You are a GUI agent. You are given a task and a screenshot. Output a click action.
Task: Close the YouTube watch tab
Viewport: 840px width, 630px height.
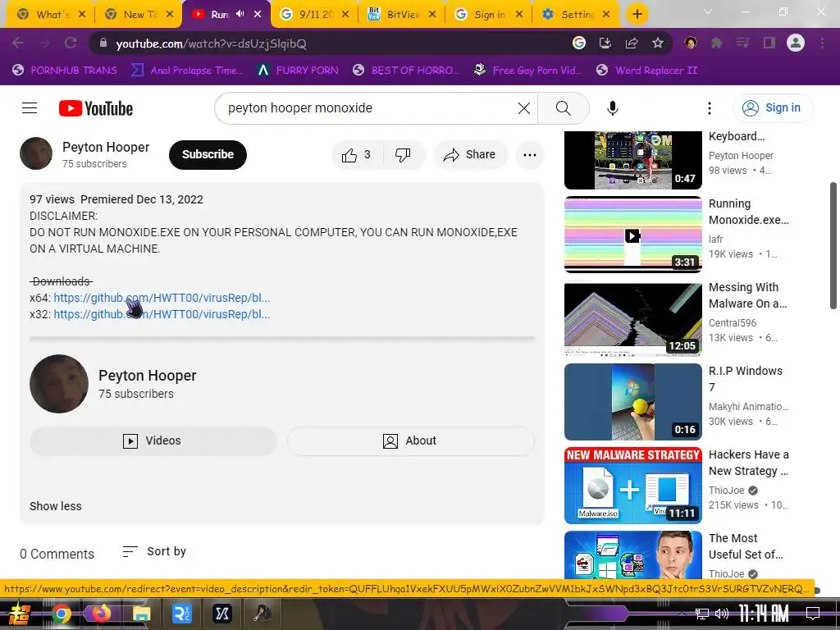point(258,15)
